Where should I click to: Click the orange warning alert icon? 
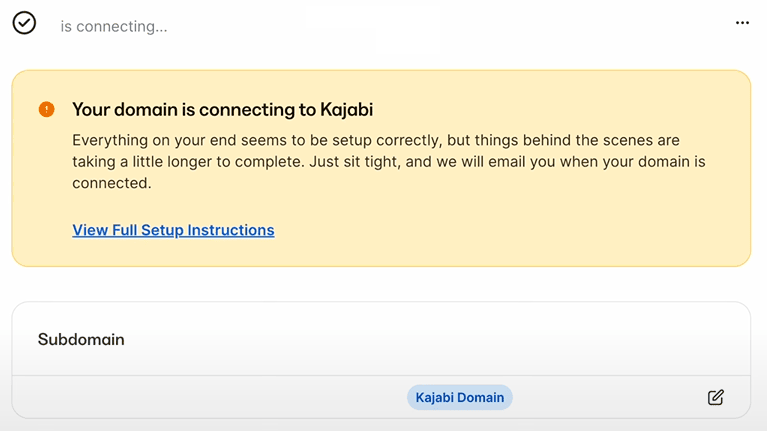click(46, 109)
